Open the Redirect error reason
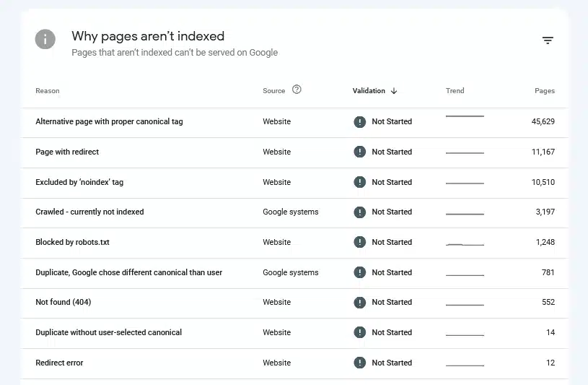 tap(59, 363)
